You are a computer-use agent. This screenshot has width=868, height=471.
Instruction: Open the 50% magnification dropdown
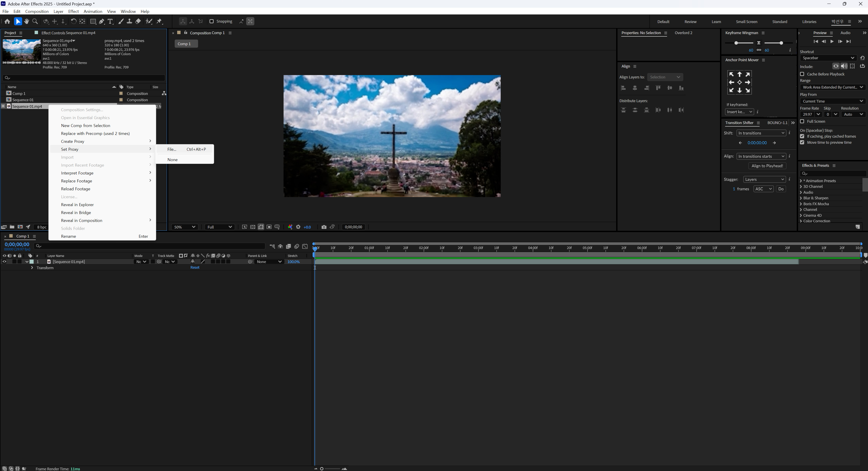click(185, 227)
